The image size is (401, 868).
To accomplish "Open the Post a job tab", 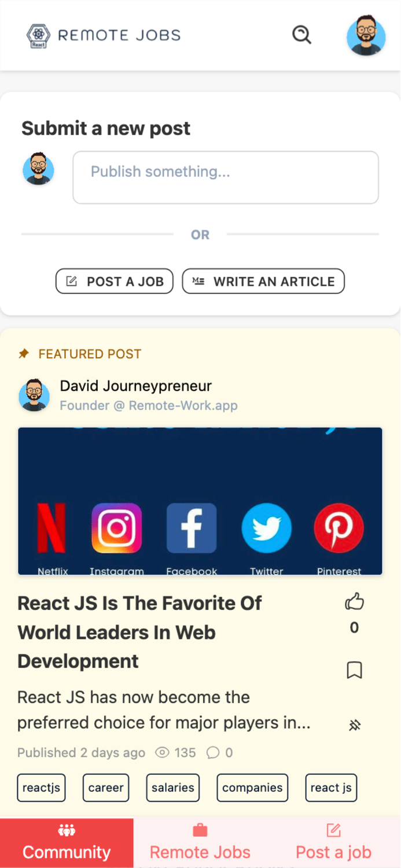I will click(x=333, y=852).
